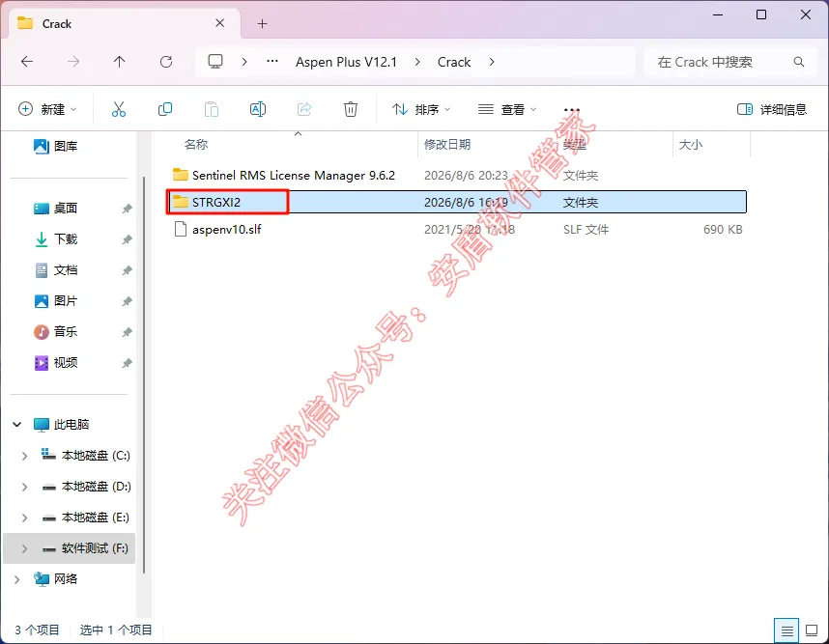The height and width of the screenshot is (644, 829).
Task: Unpin 图片 using its pin icon
Action: 127,301
